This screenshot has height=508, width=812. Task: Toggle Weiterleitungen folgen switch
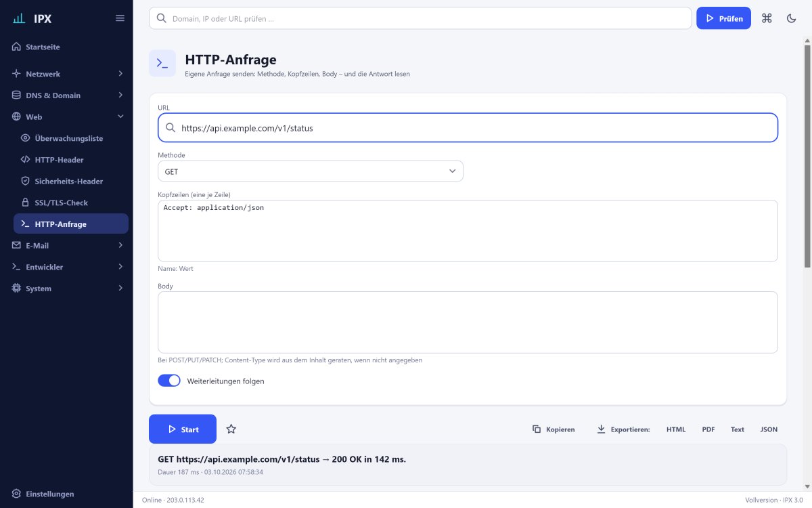[x=169, y=381]
